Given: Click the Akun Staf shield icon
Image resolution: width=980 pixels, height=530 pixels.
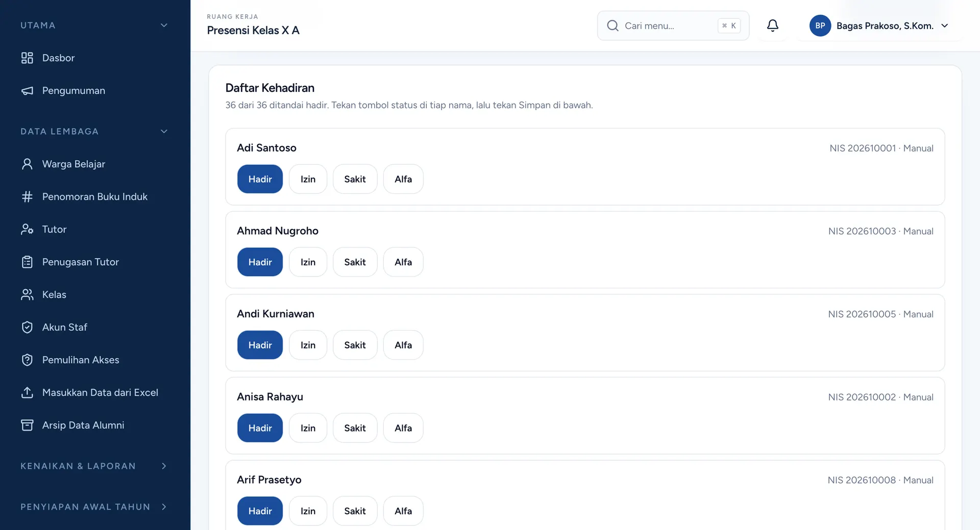Looking at the screenshot, I should tap(27, 327).
